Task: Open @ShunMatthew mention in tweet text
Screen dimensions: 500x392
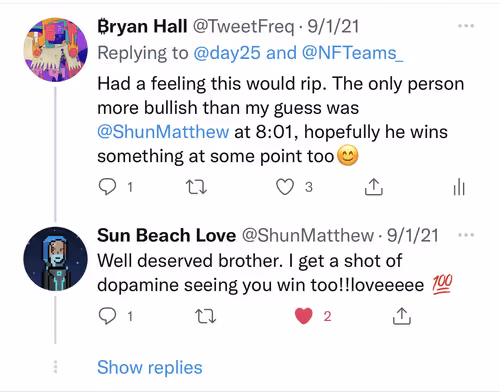Action: tap(163, 132)
